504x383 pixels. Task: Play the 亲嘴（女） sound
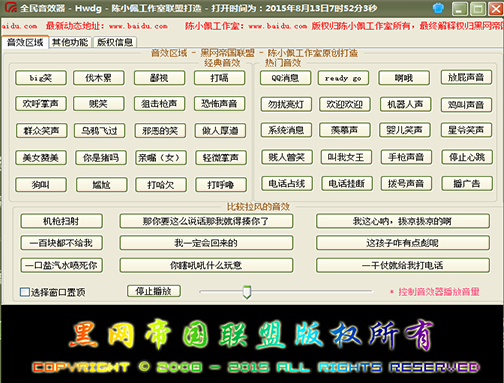(x=161, y=158)
